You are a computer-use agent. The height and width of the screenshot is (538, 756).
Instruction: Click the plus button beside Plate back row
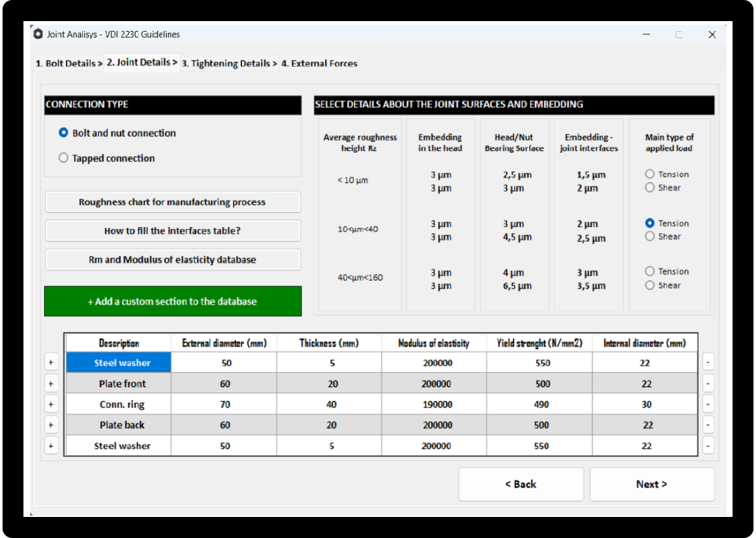coord(51,425)
